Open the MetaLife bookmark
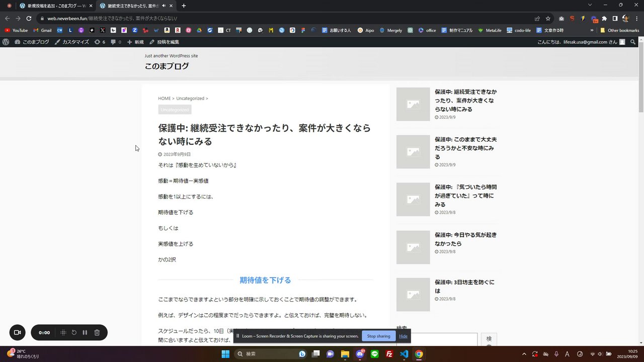 [490, 30]
